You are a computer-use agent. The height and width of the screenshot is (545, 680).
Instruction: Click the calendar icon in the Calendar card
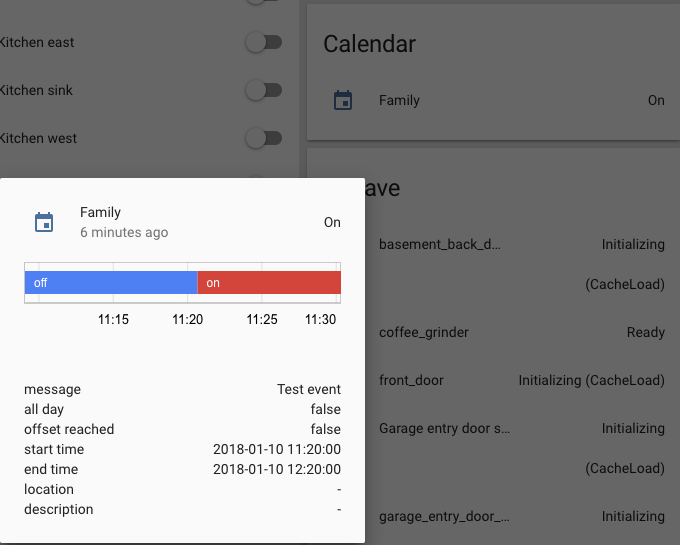[343, 100]
